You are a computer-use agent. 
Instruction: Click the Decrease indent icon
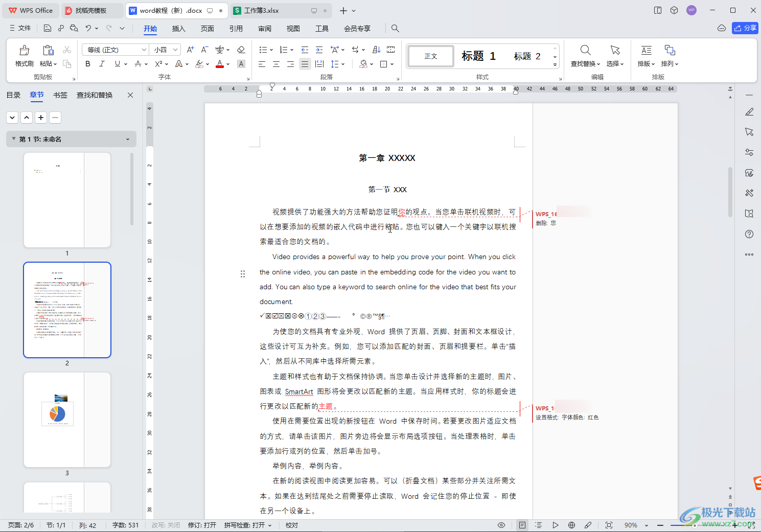(x=305, y=50)
